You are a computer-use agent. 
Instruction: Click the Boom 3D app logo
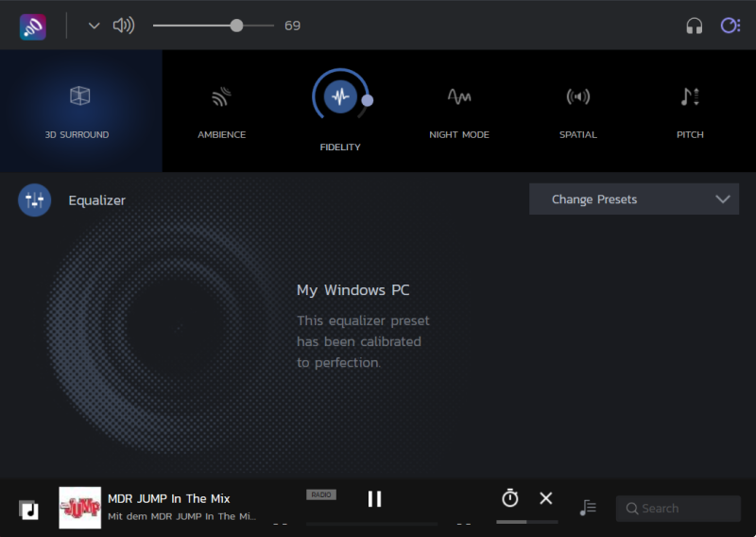point(33,26)
